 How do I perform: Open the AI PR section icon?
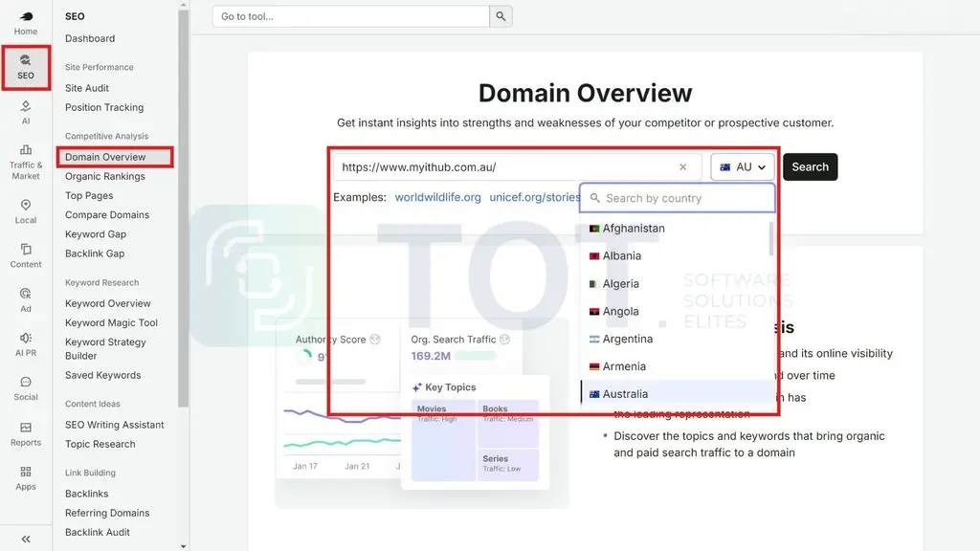click(26, 344)
